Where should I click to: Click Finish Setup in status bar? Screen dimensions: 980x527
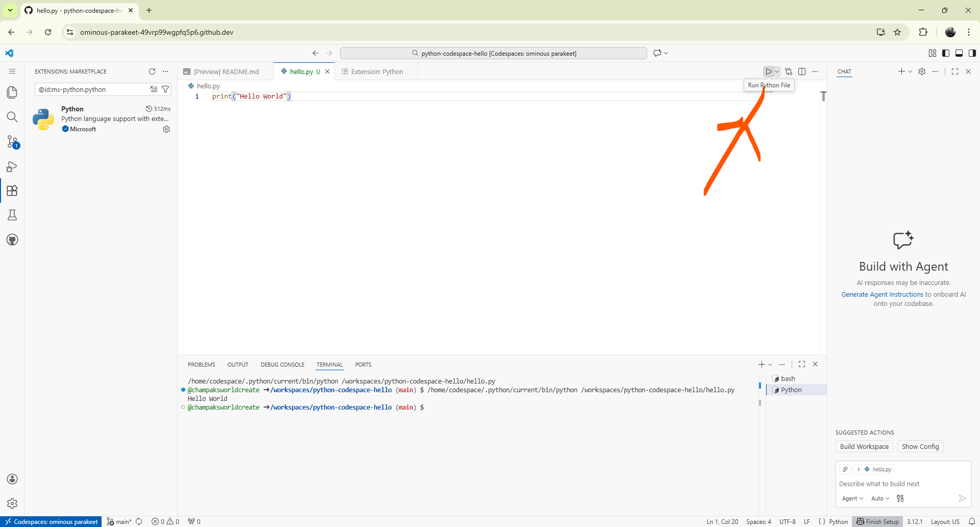877,521
